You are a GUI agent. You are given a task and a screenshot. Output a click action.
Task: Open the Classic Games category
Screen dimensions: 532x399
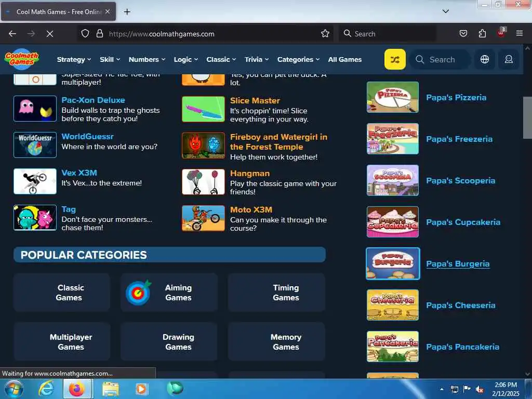[62, 292]
